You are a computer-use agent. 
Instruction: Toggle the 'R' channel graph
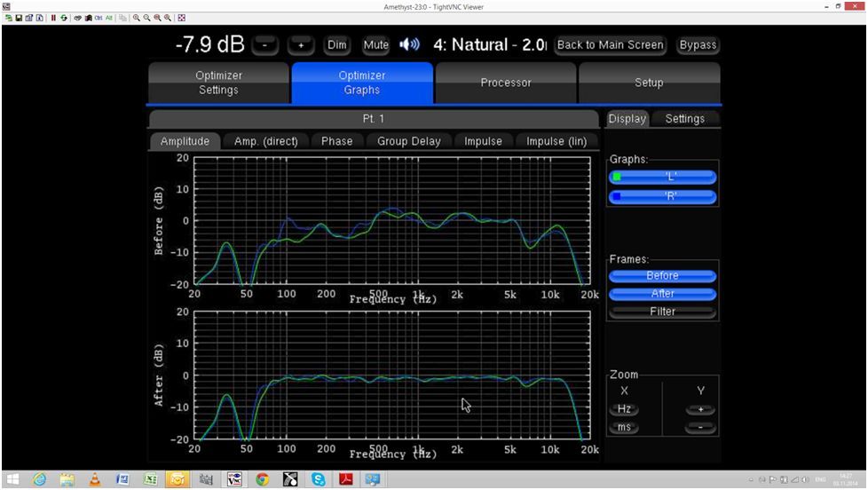(662, 197)
